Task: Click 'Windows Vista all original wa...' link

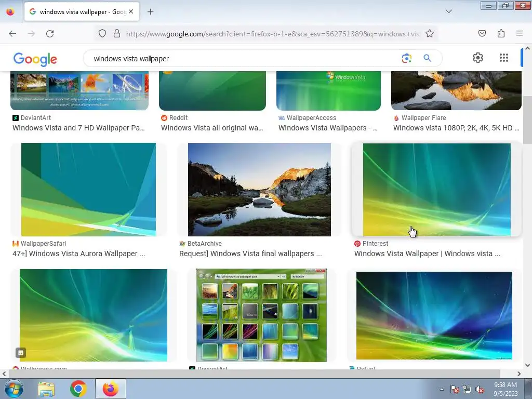Action: (x=212, y=128)
